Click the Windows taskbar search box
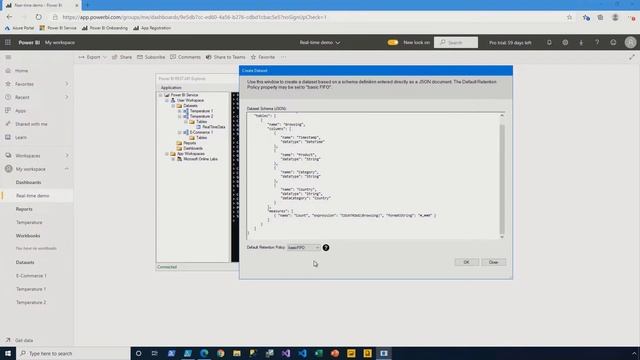The image size is (640, 360). coord(73,353)
